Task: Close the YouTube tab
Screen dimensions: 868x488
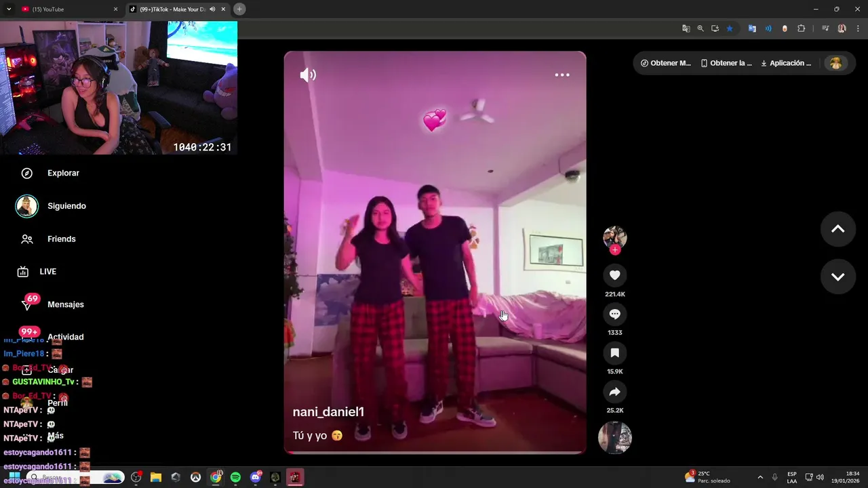Action: click(x=115, y=9)
